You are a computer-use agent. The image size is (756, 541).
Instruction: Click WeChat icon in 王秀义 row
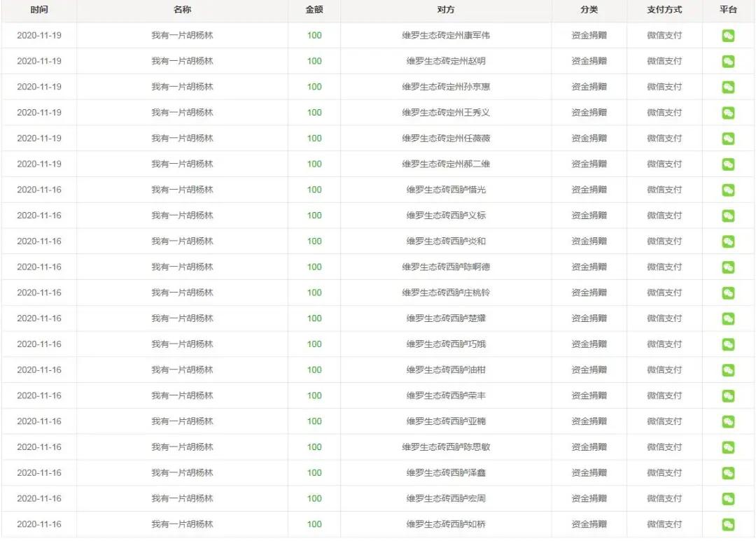(728, 113)
